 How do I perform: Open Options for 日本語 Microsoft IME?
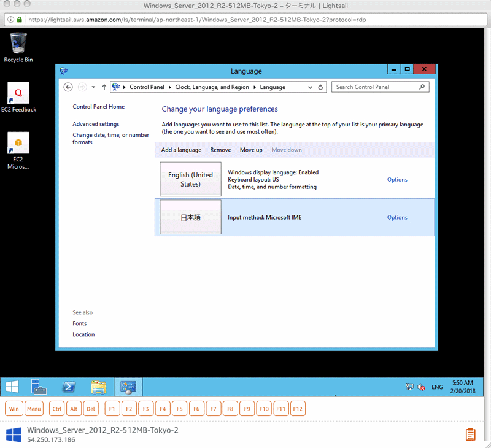click(397, 217)
